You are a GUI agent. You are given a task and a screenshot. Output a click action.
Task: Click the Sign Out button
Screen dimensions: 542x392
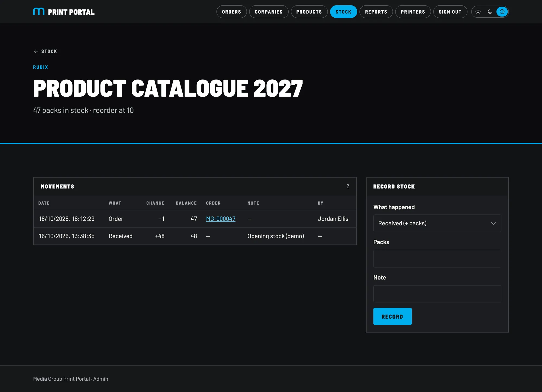(x=450, y=12)
